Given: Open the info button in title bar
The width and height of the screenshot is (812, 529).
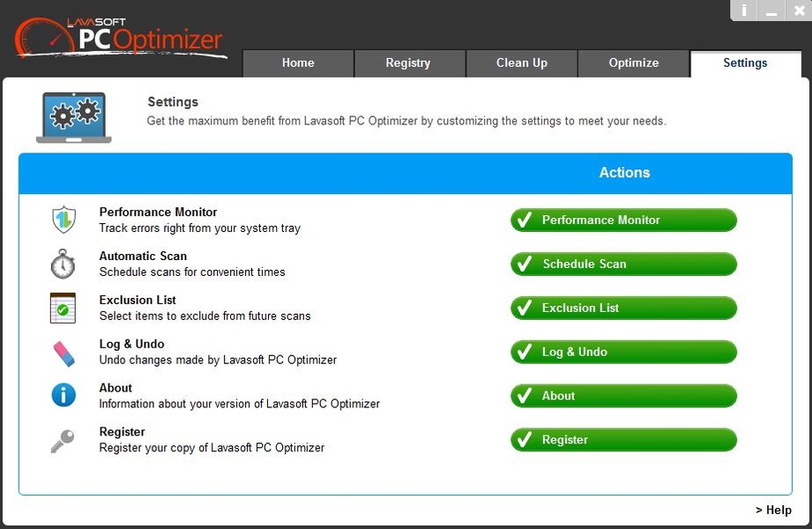Looking at the screenshot, I should coord(743,10).
